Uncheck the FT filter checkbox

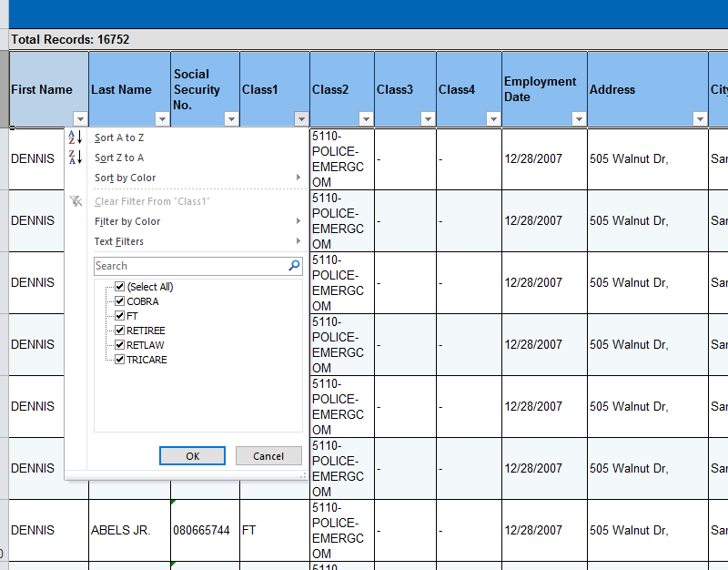tap(120, 316)
